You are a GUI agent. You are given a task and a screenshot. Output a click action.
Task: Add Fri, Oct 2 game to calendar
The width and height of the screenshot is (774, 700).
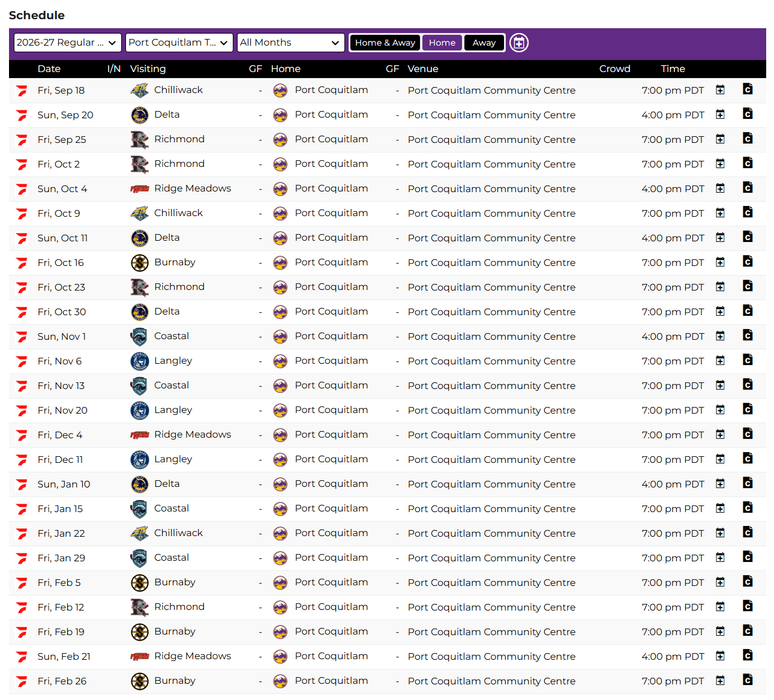(x=720, y=164)
